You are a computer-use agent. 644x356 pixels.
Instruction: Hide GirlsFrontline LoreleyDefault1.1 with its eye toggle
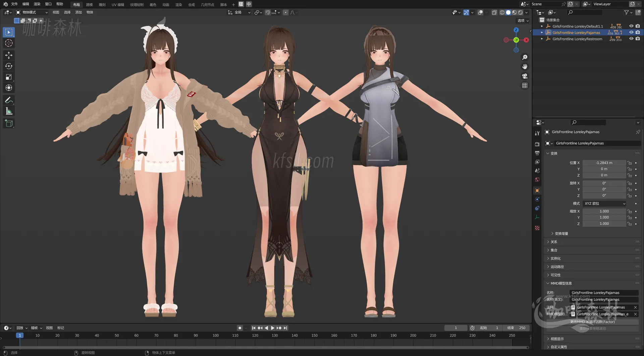632,26
